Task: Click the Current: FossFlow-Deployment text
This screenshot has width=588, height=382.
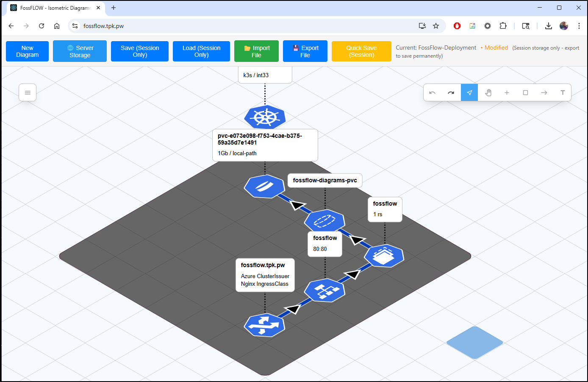Action: click(x=436, y=48)
